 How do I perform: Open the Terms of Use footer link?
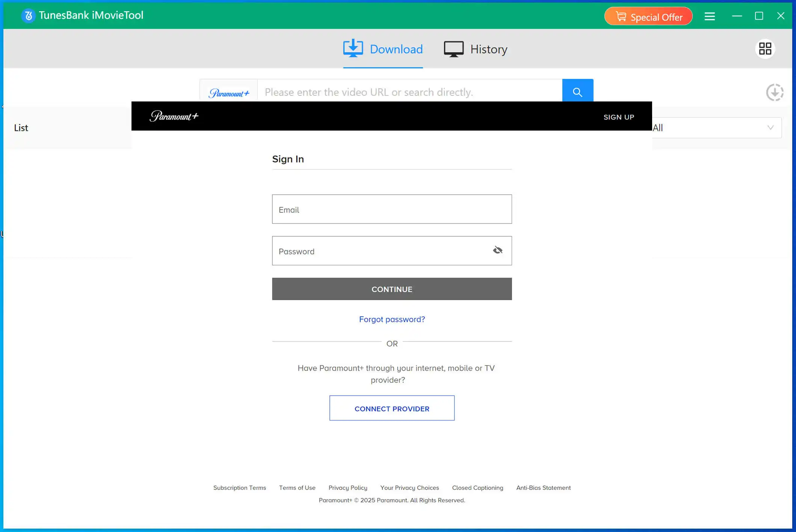click(297, 488)
